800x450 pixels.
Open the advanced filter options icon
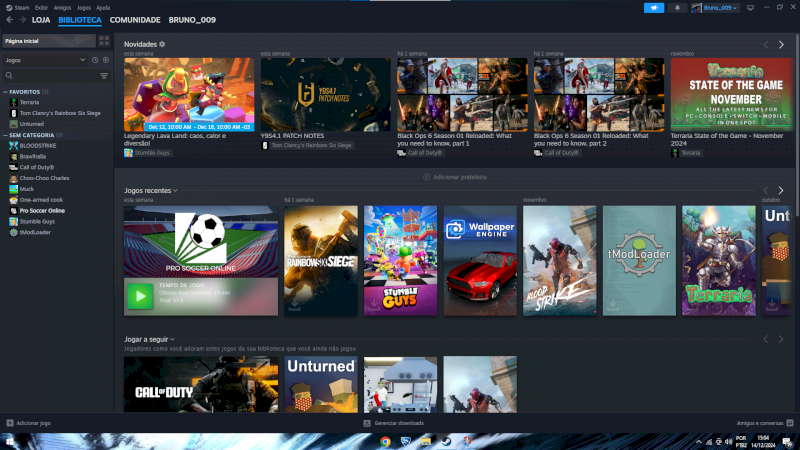coord(104,76)
